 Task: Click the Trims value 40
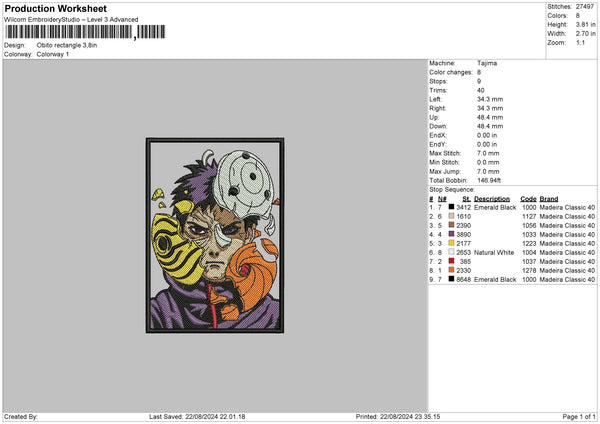(x=481, y=90)
